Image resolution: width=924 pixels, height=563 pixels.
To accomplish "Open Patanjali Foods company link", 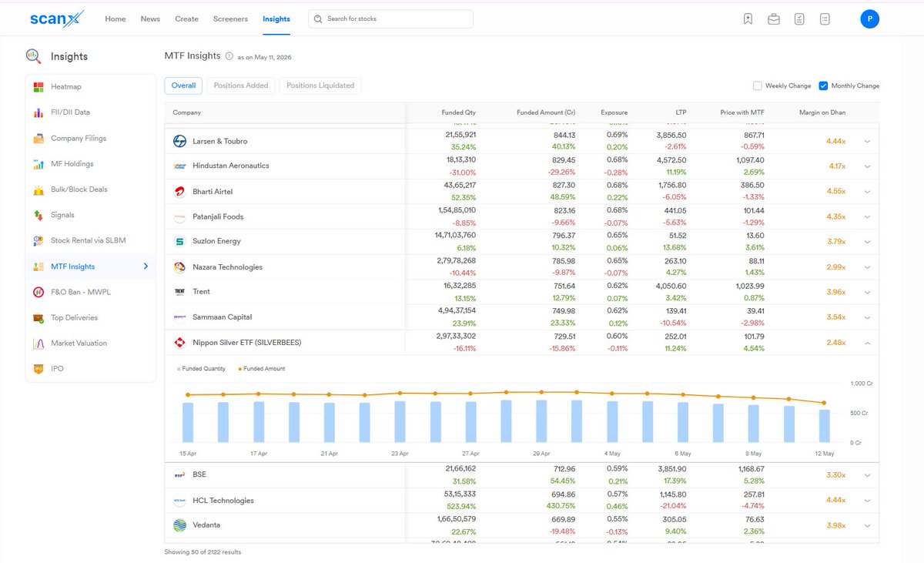I will [218, 216].
